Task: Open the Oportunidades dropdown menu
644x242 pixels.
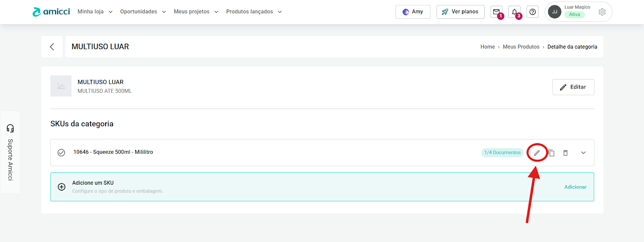Action: [x=143, y=12]
